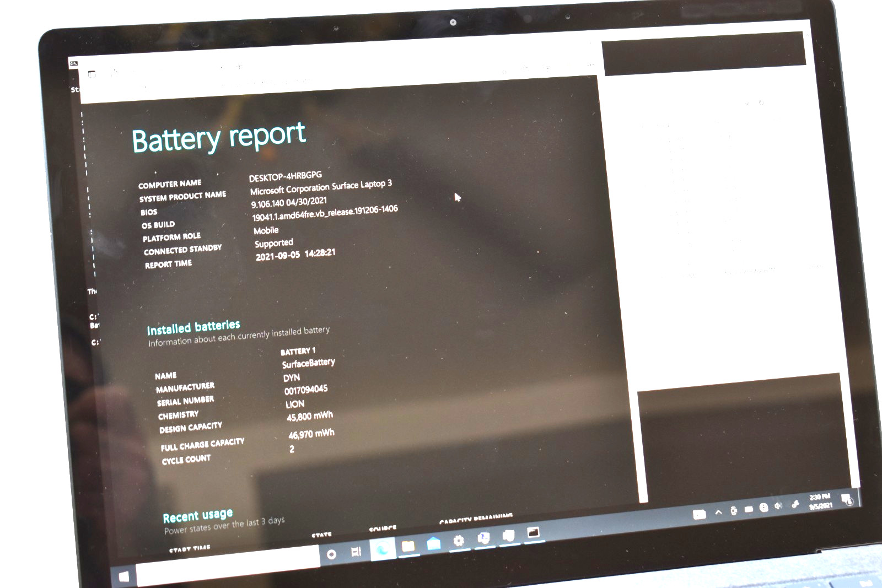Click the COMPUTER NAME label
The height and width of the screenshot is (588, 882).
click(170, 184)
